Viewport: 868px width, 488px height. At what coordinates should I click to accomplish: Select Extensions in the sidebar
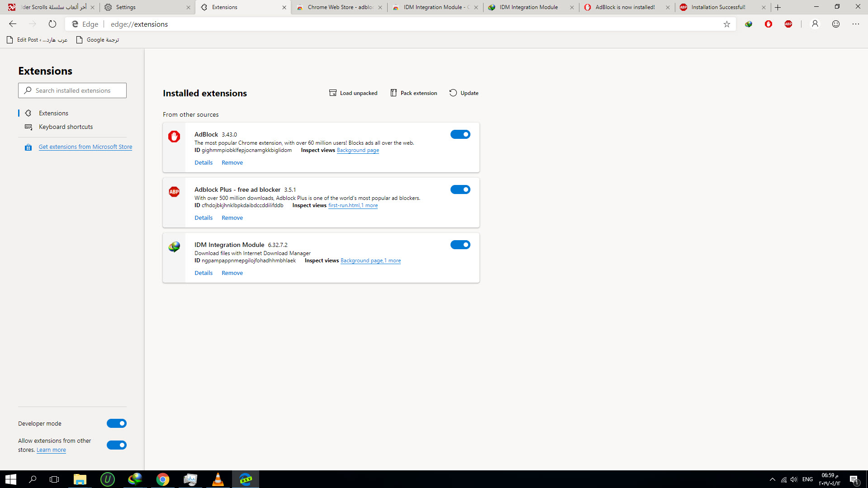point(53,113)
